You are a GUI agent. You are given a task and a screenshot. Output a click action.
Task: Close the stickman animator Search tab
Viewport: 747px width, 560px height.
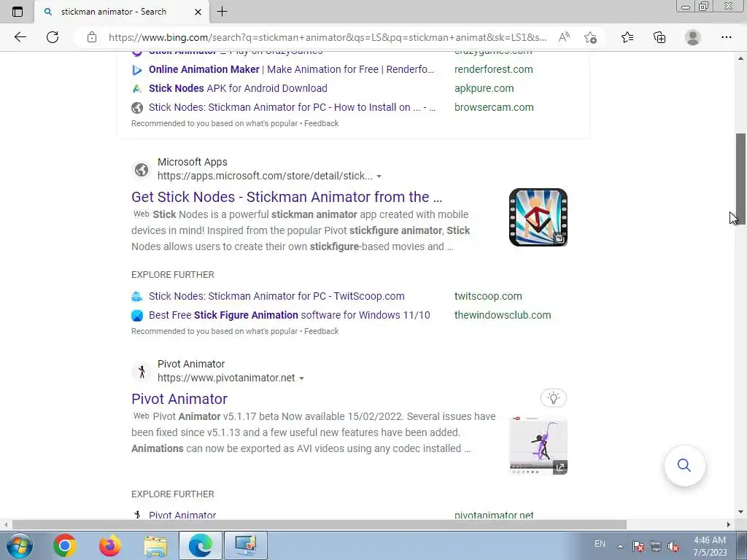click(198, 12)
